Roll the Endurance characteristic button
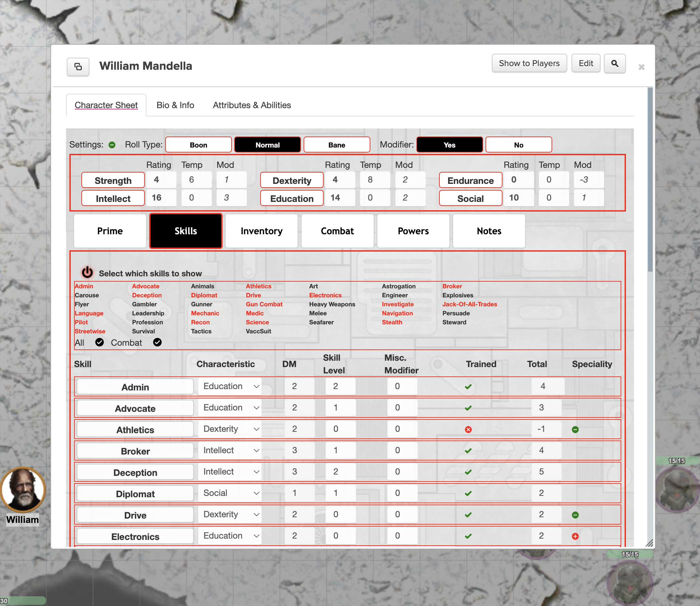 click(x=470, y=180)
